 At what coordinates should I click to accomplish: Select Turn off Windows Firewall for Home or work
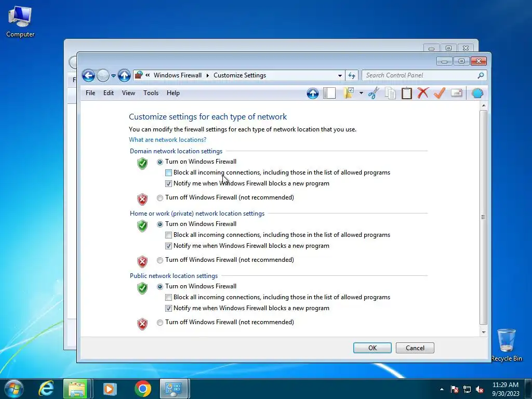160,260
